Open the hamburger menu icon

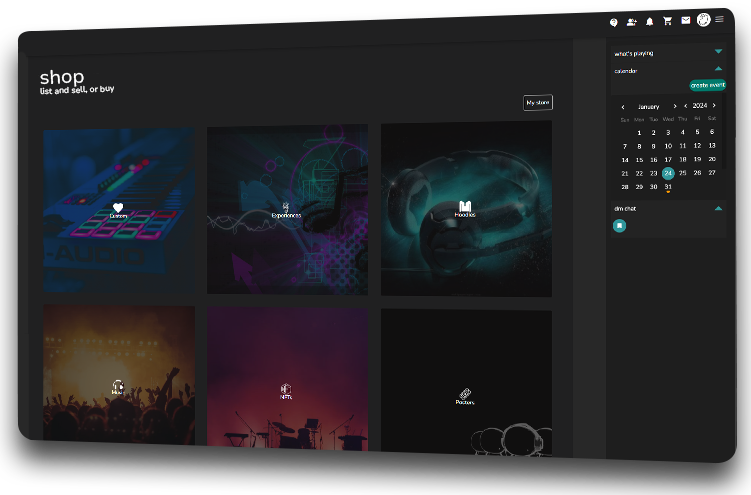coord(719,19)
